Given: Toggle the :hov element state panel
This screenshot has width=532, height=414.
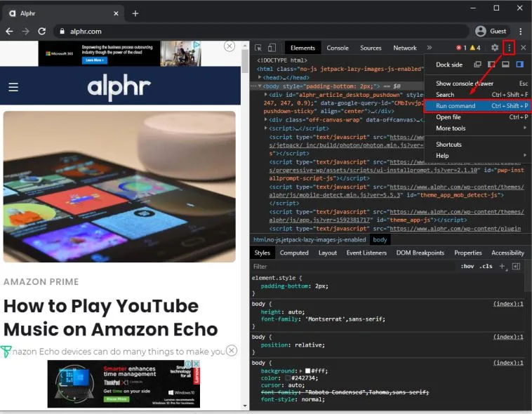Looking at the screenshot, I should (467, 267).
